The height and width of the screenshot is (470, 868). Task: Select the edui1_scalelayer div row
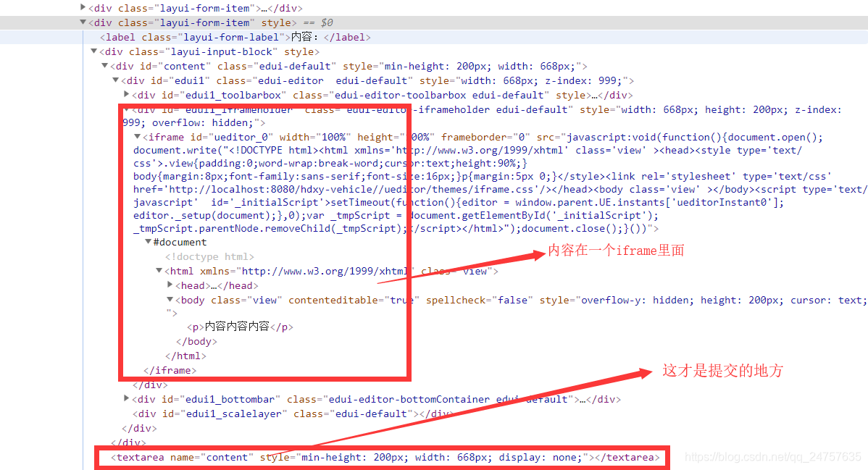(x=292, y=414)
